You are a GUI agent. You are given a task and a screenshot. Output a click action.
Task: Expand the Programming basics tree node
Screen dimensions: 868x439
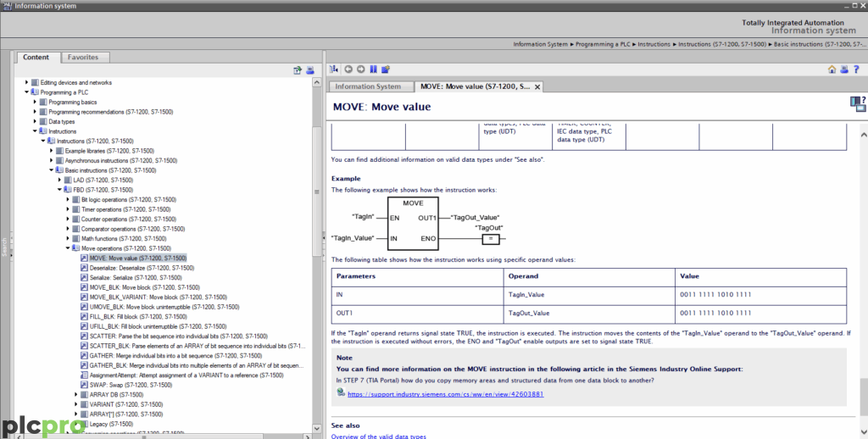click(35, 102)
